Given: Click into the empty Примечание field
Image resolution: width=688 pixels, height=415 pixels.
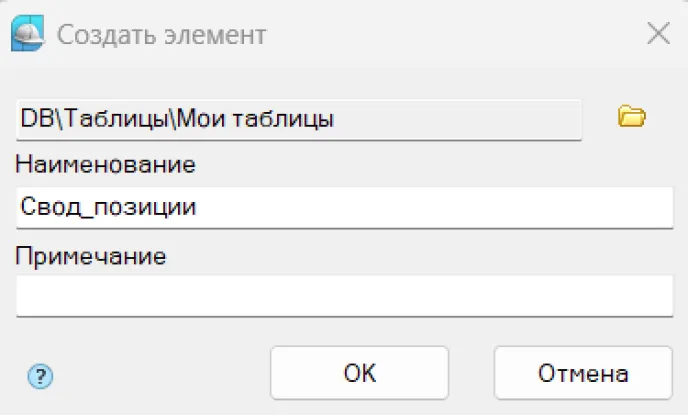Looking at the screenshot, I should point(344,296).
